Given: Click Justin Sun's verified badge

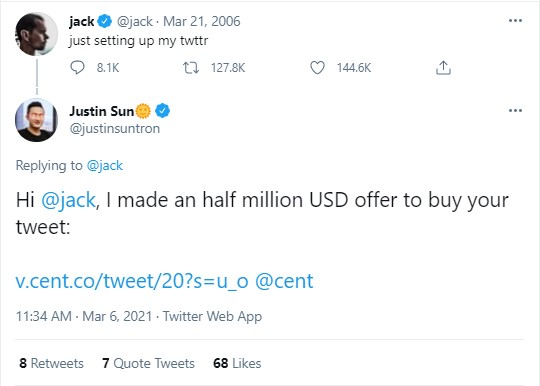Looking at the screenshot, I should point(162,111).
